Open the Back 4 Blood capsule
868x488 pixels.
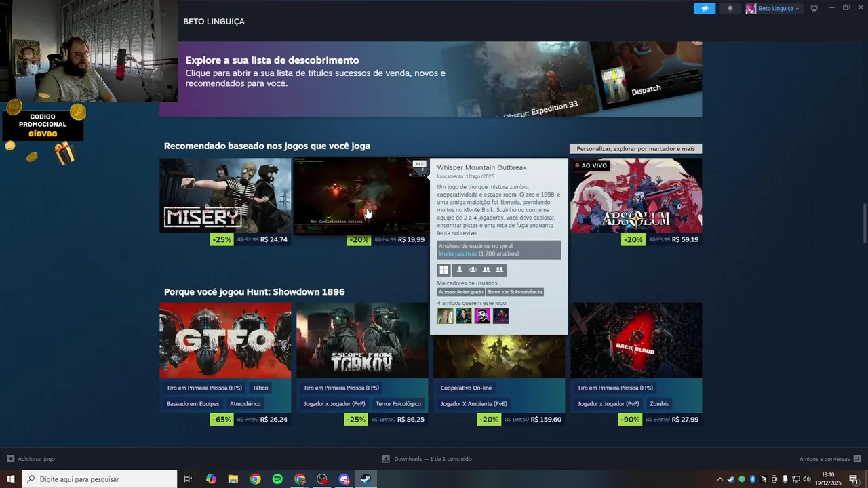tap(636, 340)
